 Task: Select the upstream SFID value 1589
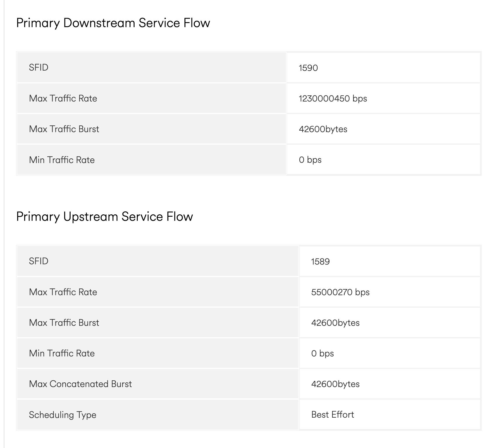tap(320, 262)
